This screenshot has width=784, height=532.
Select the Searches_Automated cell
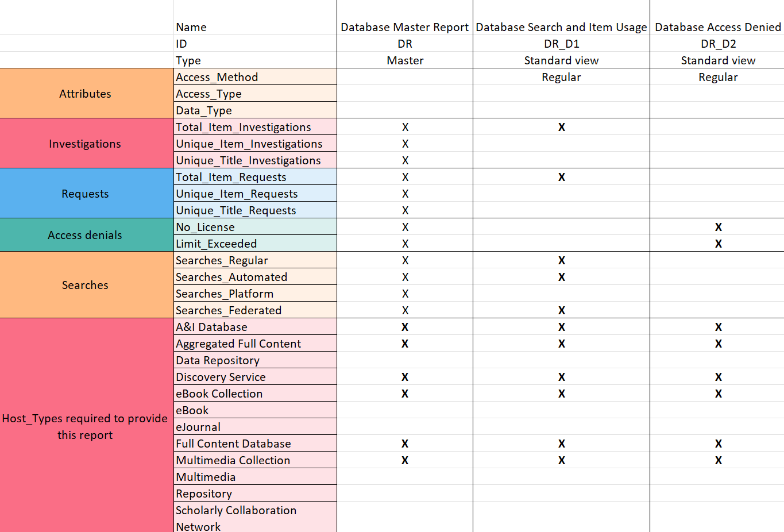click(255, 277)
